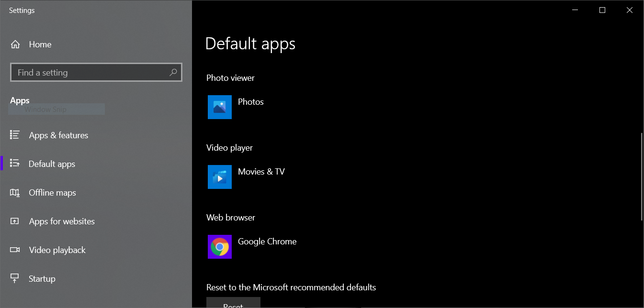The height and width of the screenshot is (308, 644).
Task: Focus the Find a setting search box
Action: 96,73
